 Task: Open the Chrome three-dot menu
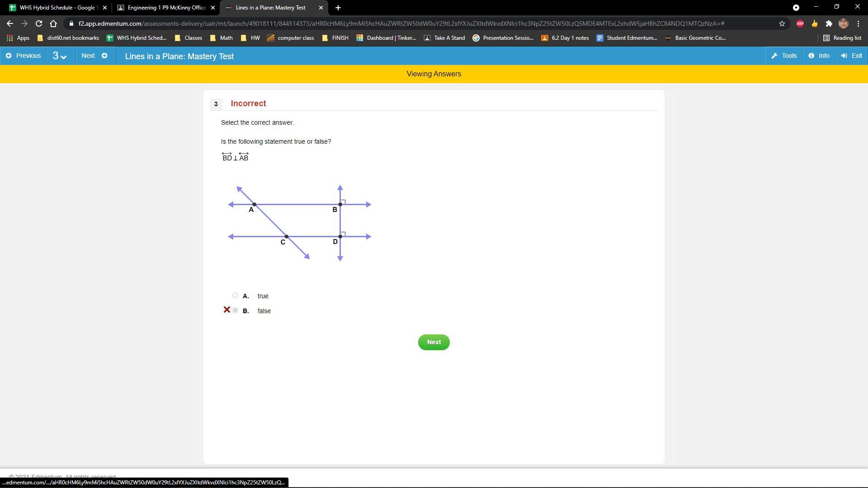tap(858, 23)
